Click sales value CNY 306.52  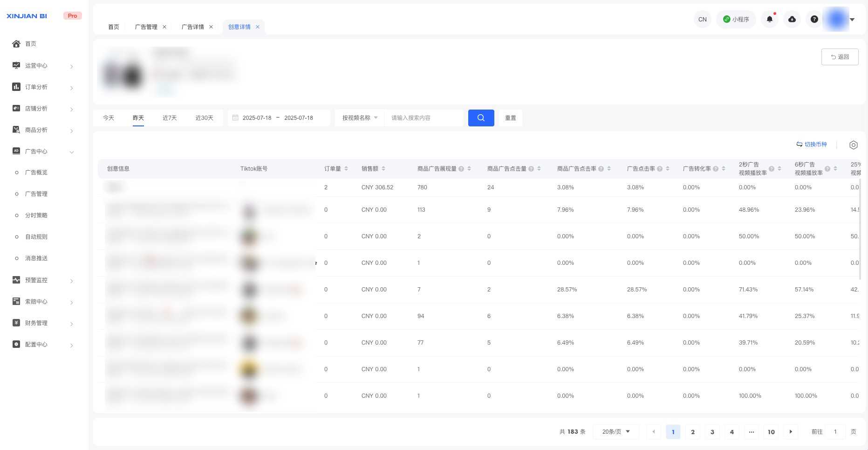pyautogui.click(x=377, y=187)
